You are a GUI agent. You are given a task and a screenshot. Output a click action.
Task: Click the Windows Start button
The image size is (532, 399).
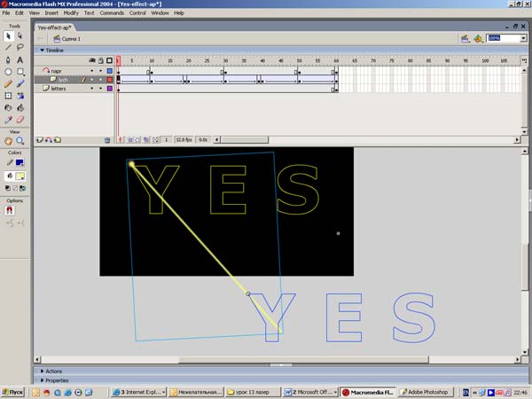click(12, 391)
